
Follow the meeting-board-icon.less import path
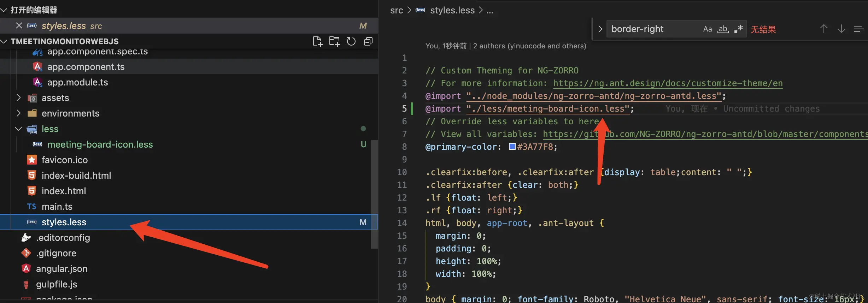pos(548,108)
